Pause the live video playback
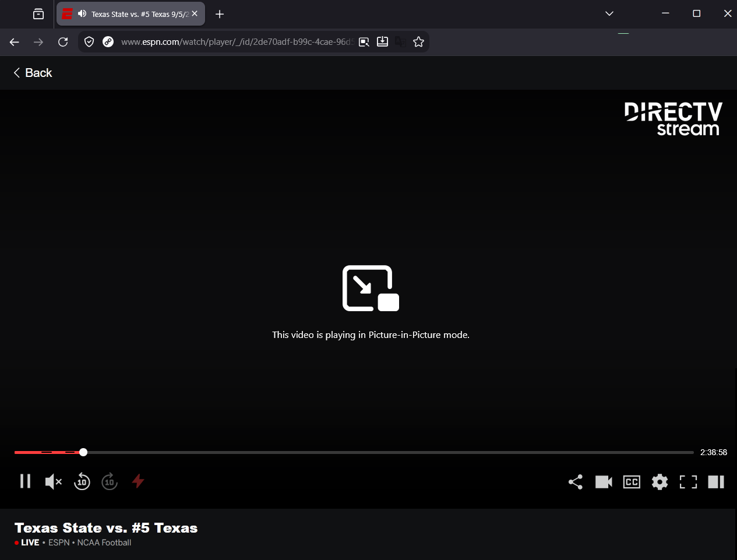This screenshot has height=560, width=737. [x=25, y=481]
